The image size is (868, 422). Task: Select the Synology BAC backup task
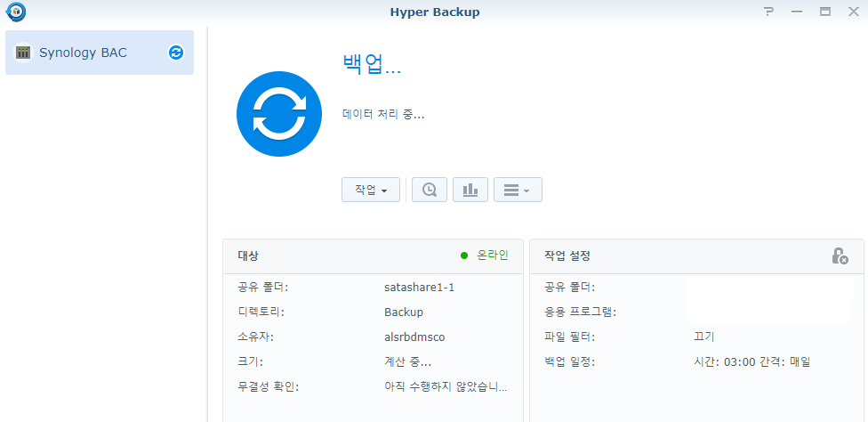[100, 53]
